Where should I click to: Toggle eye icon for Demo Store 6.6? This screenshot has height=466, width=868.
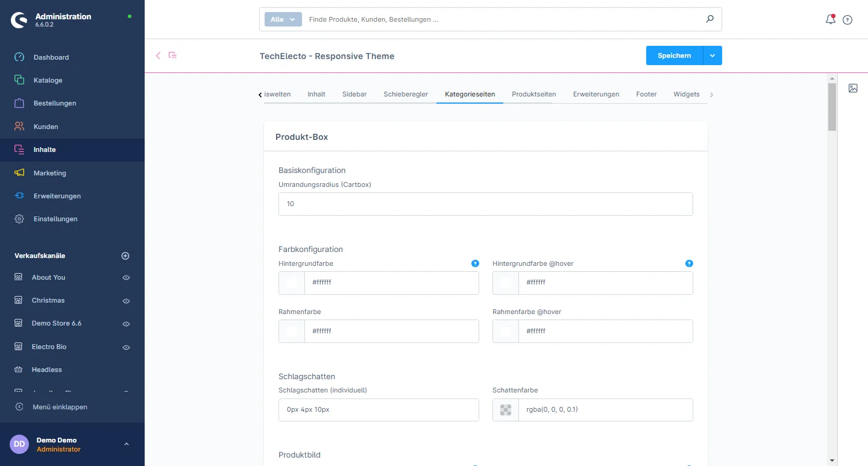(x=126, y=324)
